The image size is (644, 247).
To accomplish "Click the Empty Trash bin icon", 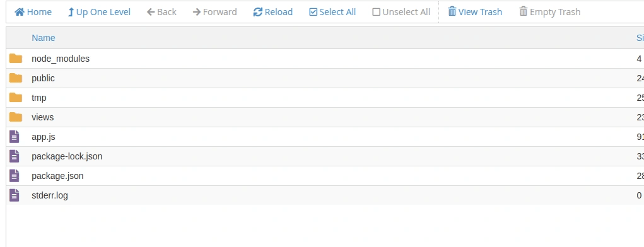I will pos(524,11).
